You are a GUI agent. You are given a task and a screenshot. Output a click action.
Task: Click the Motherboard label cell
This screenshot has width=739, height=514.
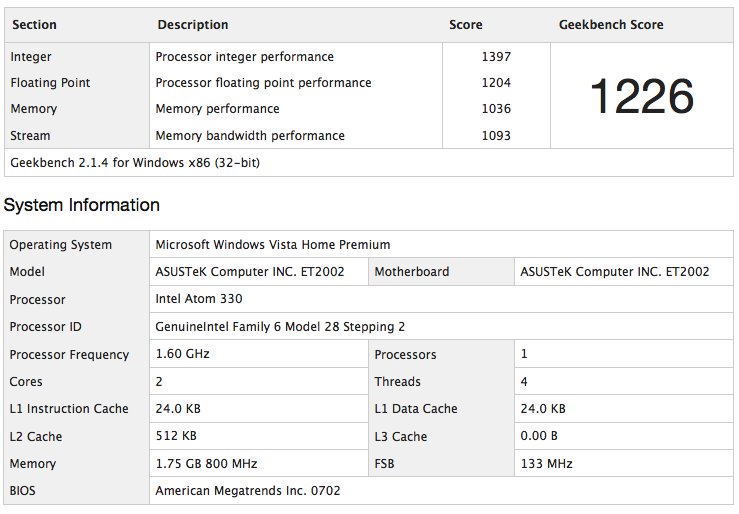coord(411,272)
